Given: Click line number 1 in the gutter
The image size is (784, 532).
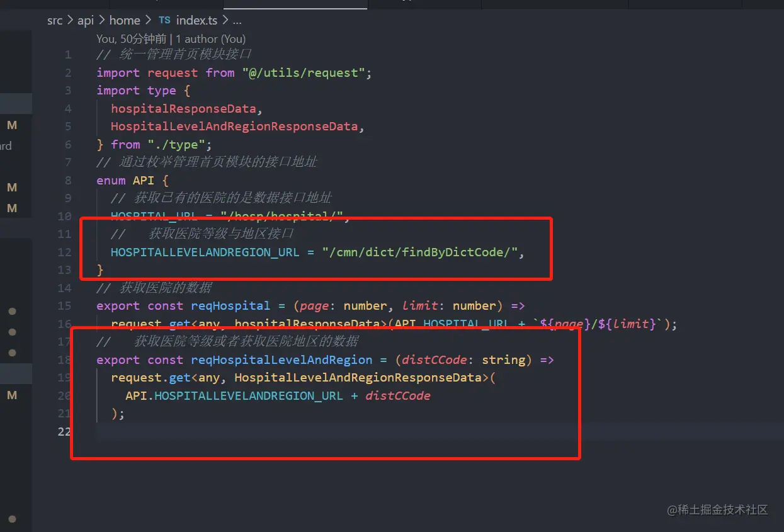Looking at the screenshot, I should 68,55.
